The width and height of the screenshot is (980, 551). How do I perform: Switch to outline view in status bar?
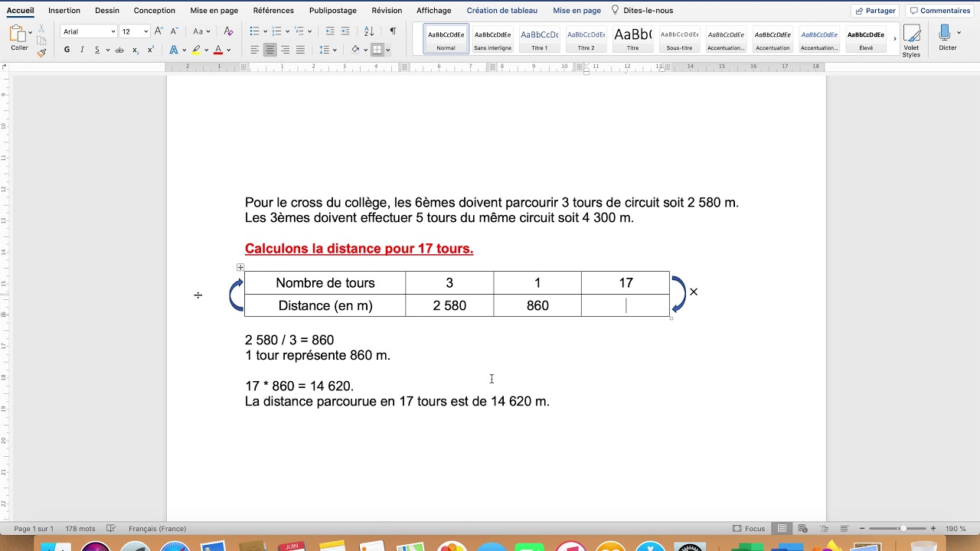click(823, 529)
